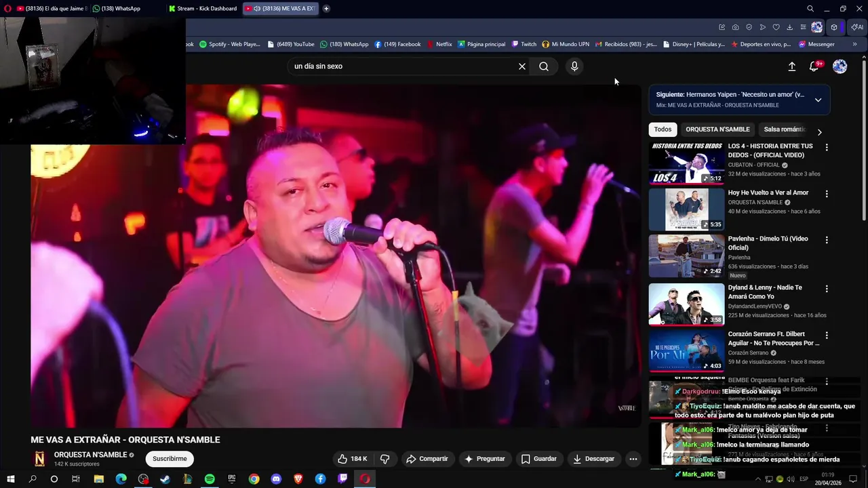This screenshot has height=488, width=868.
Task: Click the browser heart bookmark icon
Action: click(776, 27)
